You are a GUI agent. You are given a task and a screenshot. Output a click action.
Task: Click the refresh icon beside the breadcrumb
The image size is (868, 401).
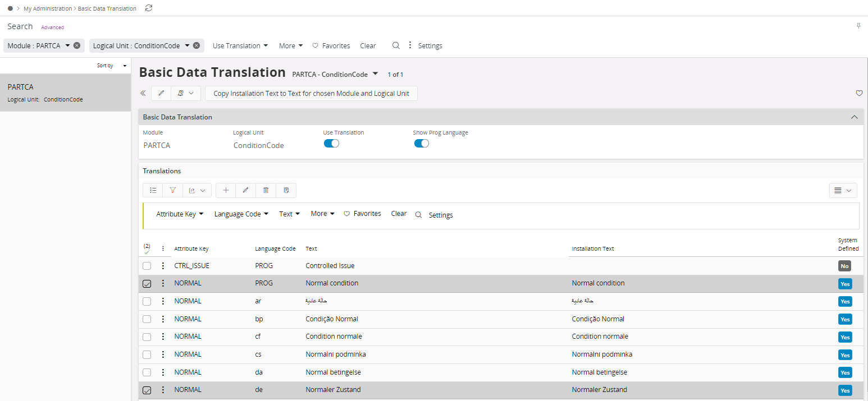click(148, 8)
